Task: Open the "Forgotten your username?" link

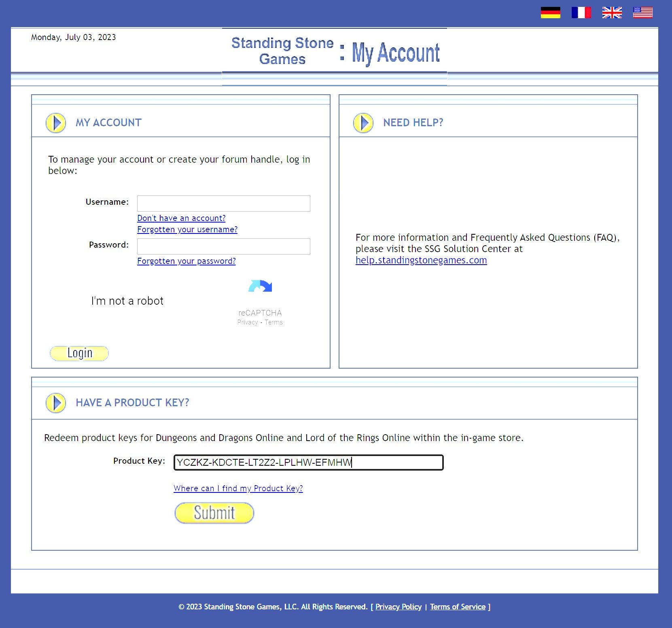Action: tap(187, 229)
